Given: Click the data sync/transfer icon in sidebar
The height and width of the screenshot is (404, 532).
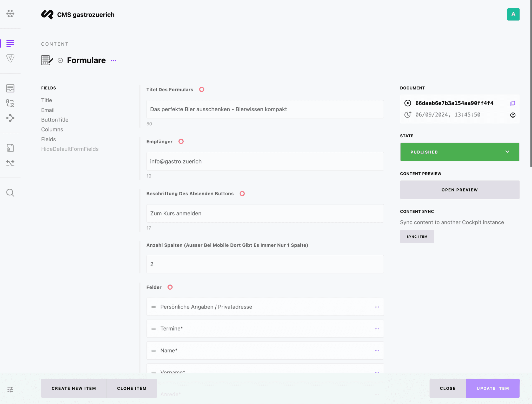Looking at the screenshot, I should tap(10, 162).
